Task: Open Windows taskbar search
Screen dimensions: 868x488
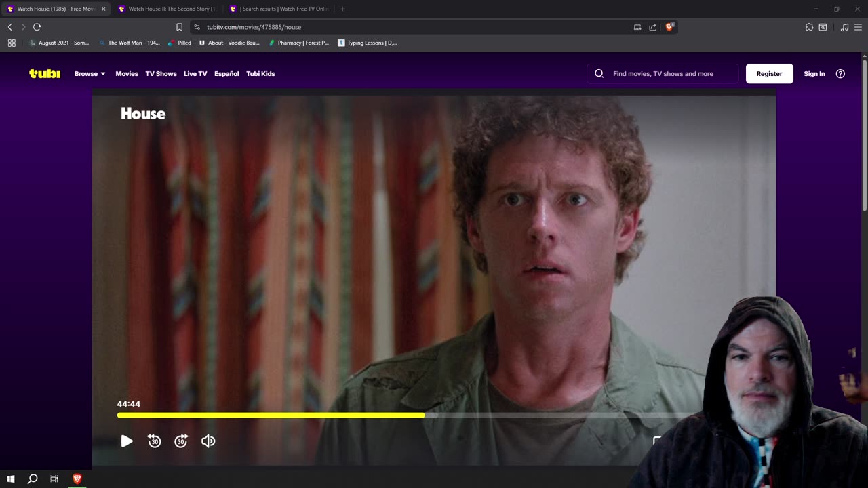Action: click(33, 479)
